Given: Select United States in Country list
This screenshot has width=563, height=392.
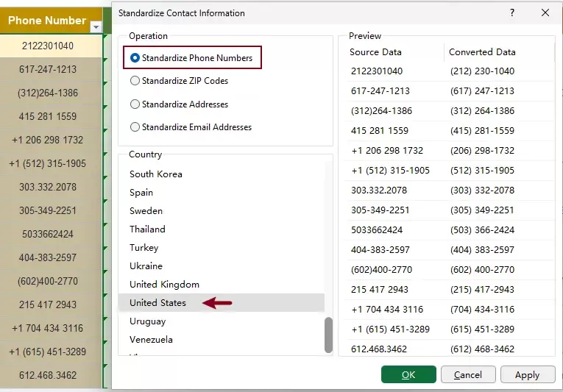Looking at the screenshot, I should tap(222, 302).
